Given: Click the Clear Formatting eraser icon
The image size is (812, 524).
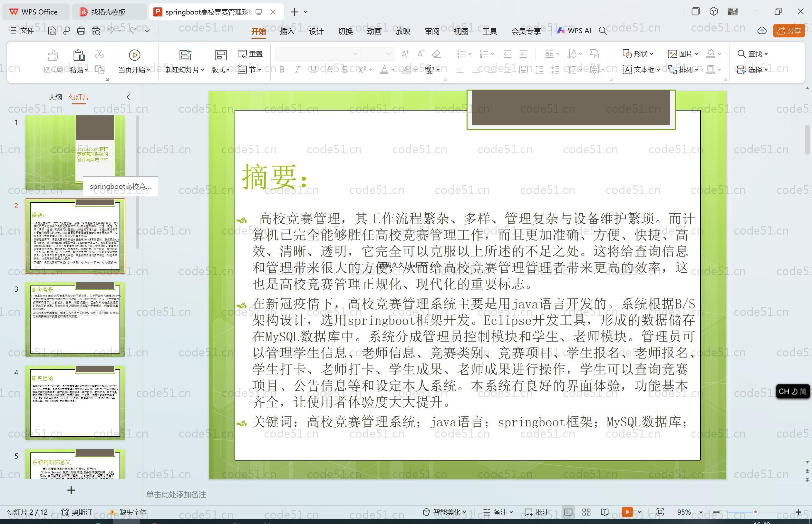Looking at the screenshot, I should [436, 54].
